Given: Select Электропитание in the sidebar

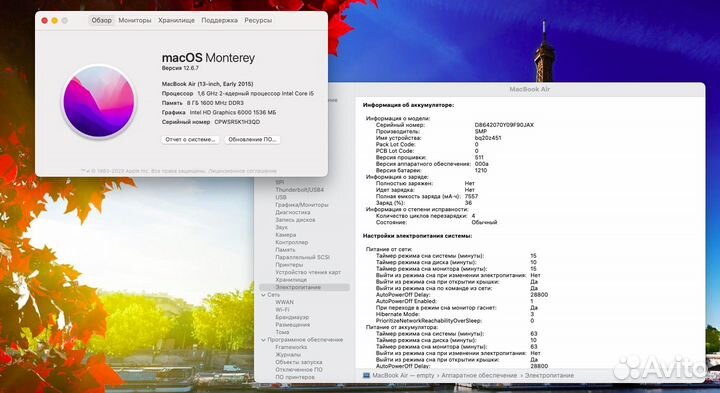Looking at the screenshot, I should coord(304,287).
